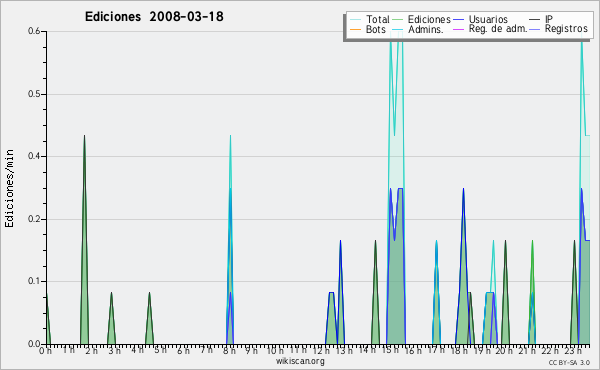Viewport: 600px width, 370px height.
Task: Click the chart title 'Ediciones 2008-03-18'
Action: click(x=154, y=17)
